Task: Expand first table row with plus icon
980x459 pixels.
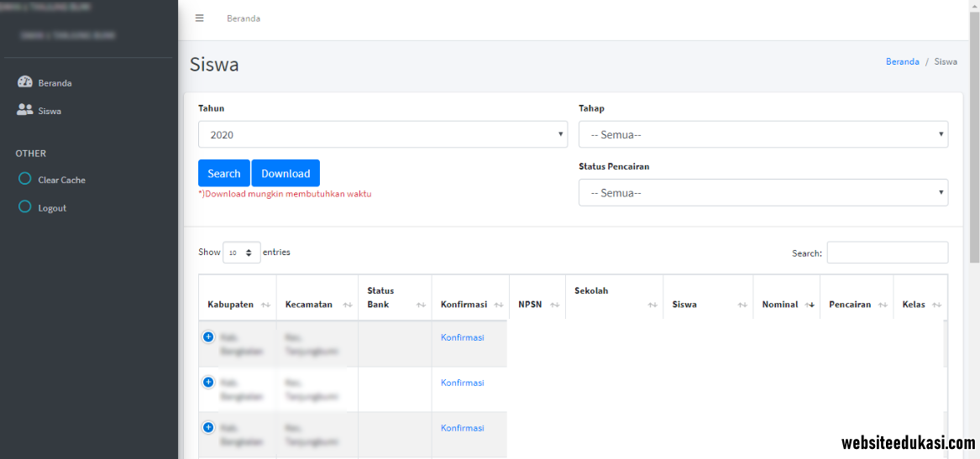Action: 208,336
